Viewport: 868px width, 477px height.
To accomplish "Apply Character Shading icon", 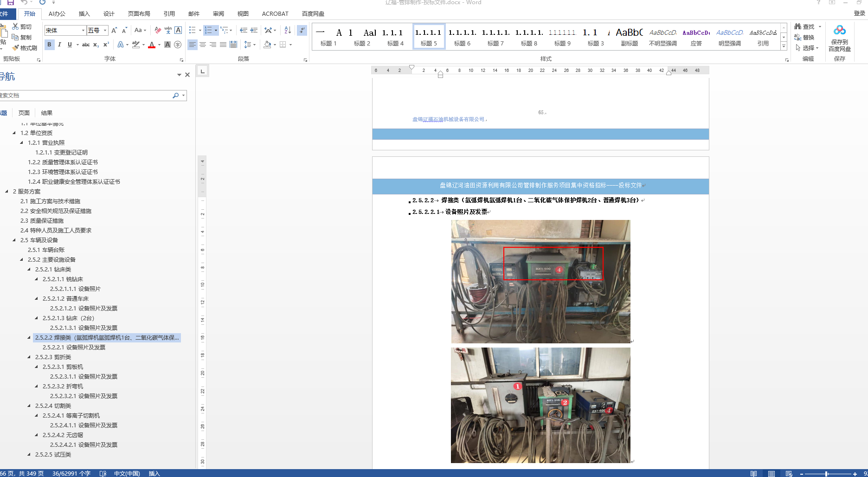I will (x=167, y=45).
